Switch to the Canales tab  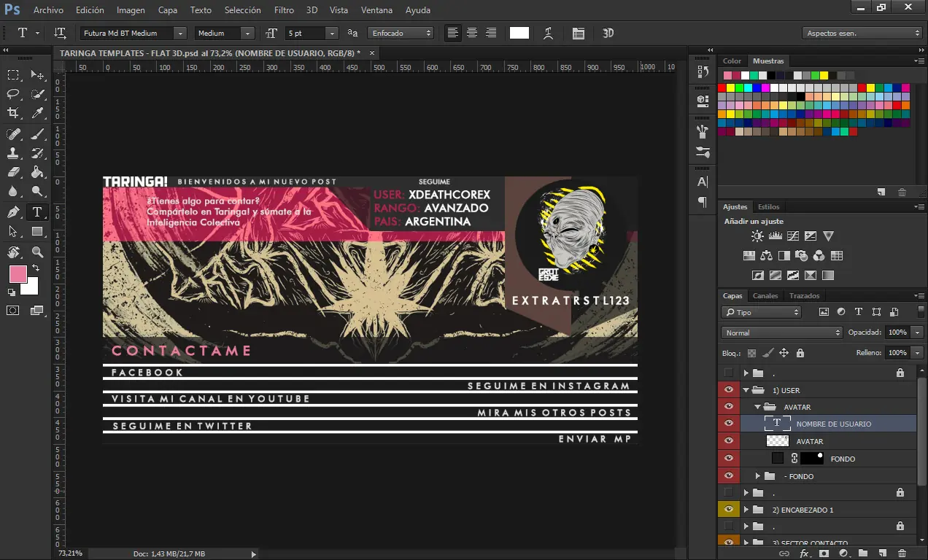(x=765, y=296)
